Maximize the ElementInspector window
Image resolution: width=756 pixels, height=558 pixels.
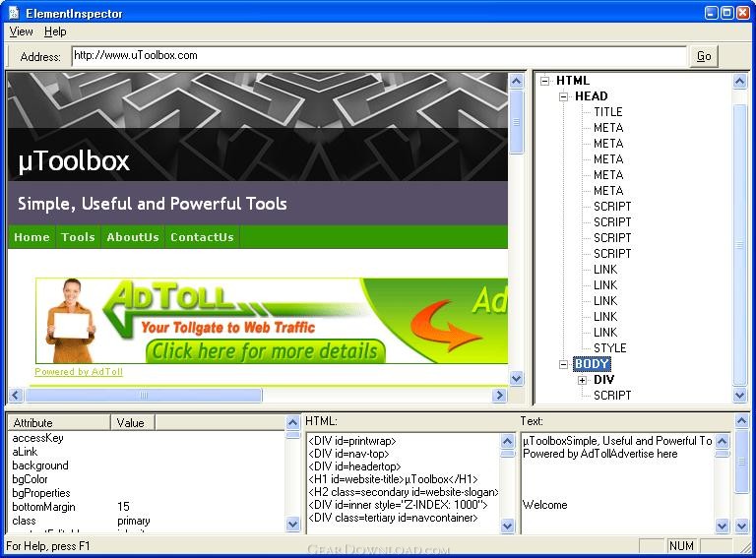pyautogui.click(x=727, y=13)
